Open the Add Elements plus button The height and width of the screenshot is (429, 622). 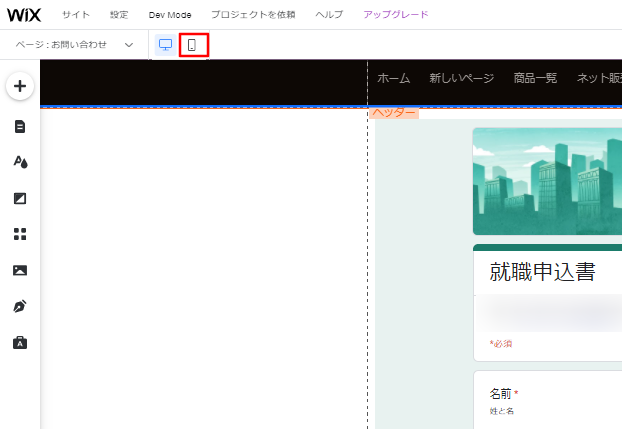[x=20, y=86]
